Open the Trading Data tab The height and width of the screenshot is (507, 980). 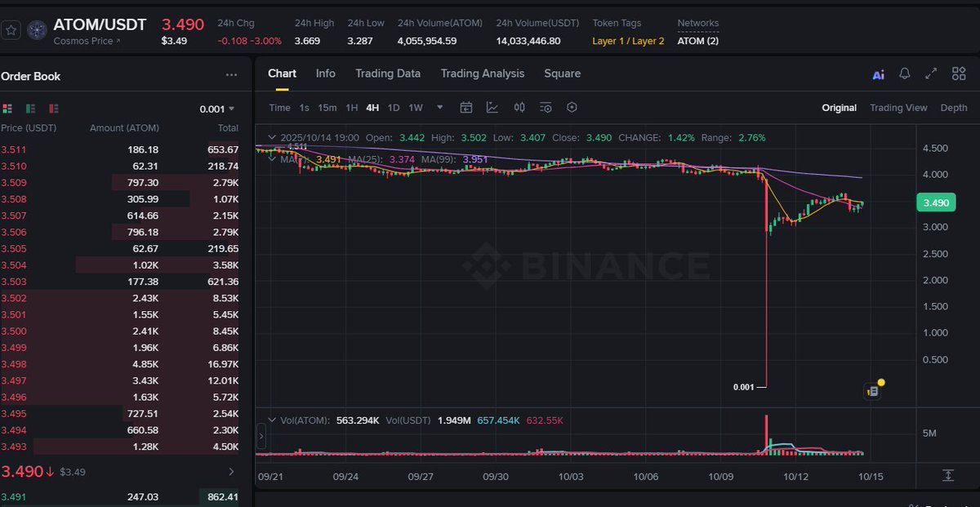pos(388,73)
